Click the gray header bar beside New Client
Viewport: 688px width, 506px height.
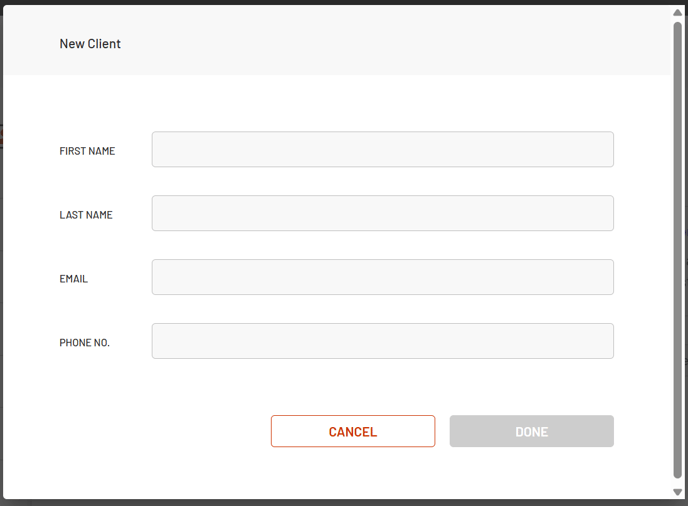(x=400, y=44)
